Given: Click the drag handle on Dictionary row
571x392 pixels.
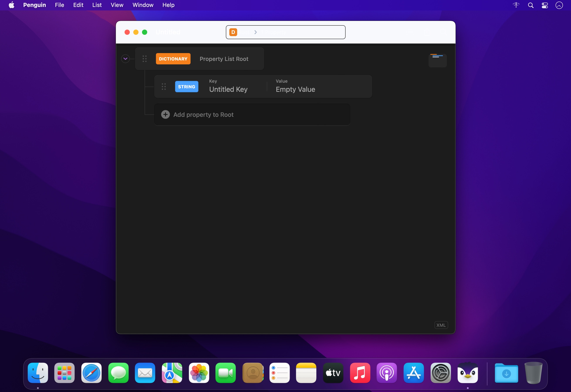Looking at the screenshot, I should (x=145, y=59).
